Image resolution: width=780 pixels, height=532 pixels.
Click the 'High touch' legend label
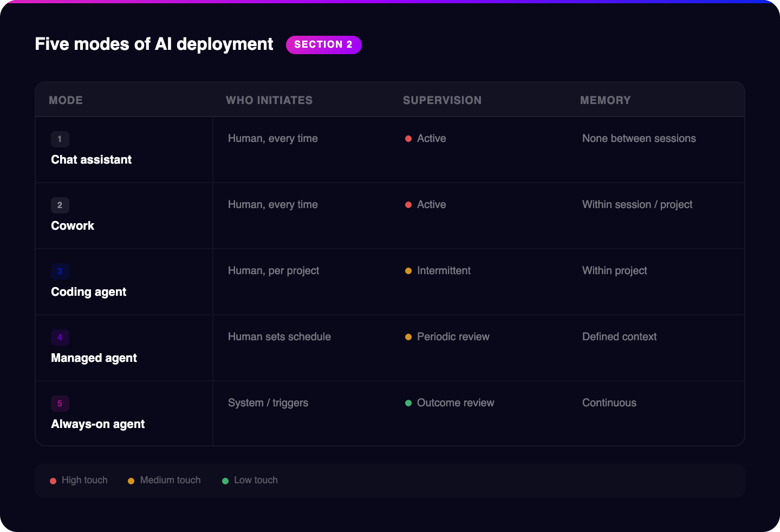coord(84,481)
